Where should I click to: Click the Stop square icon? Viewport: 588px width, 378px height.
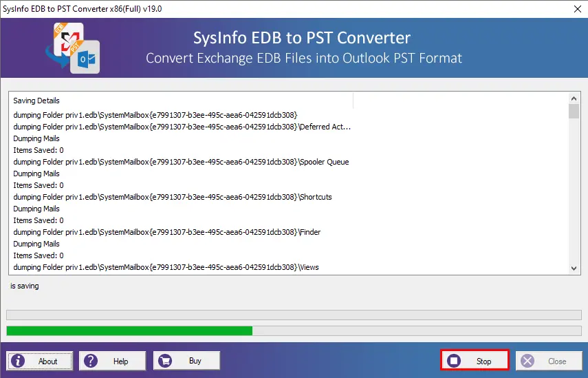tap(454, 361)
